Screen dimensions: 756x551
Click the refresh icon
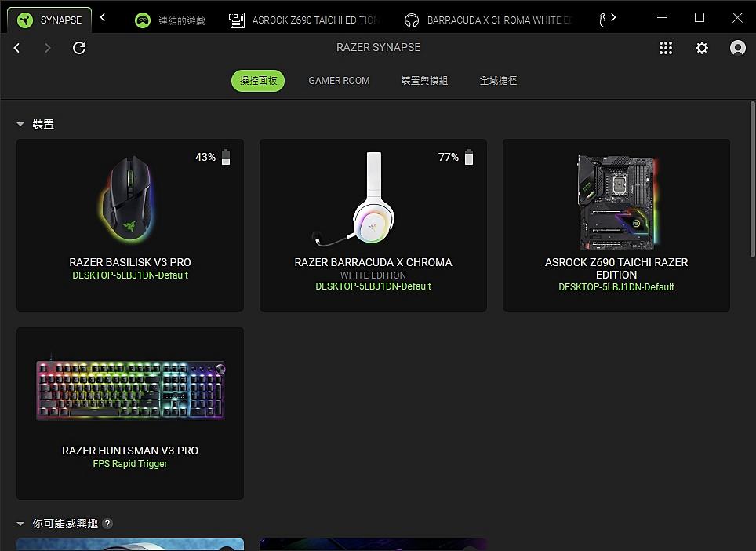[79, 48]
